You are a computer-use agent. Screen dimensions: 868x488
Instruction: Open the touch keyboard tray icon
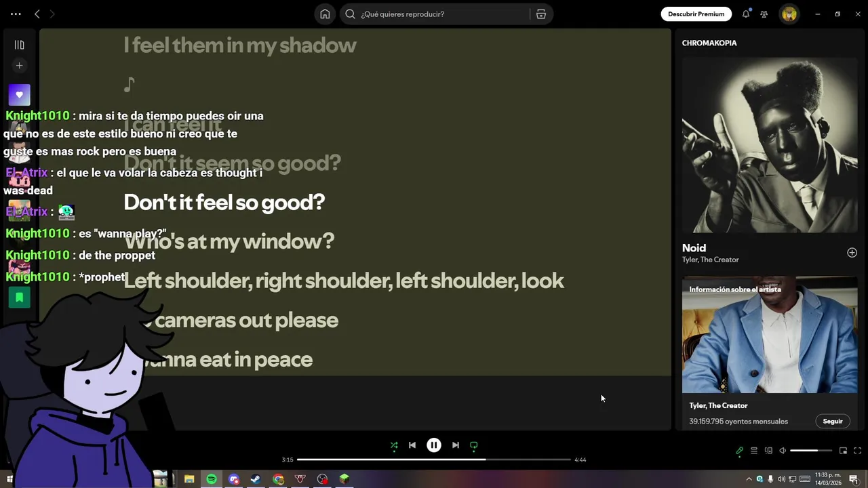coord(804,479)
